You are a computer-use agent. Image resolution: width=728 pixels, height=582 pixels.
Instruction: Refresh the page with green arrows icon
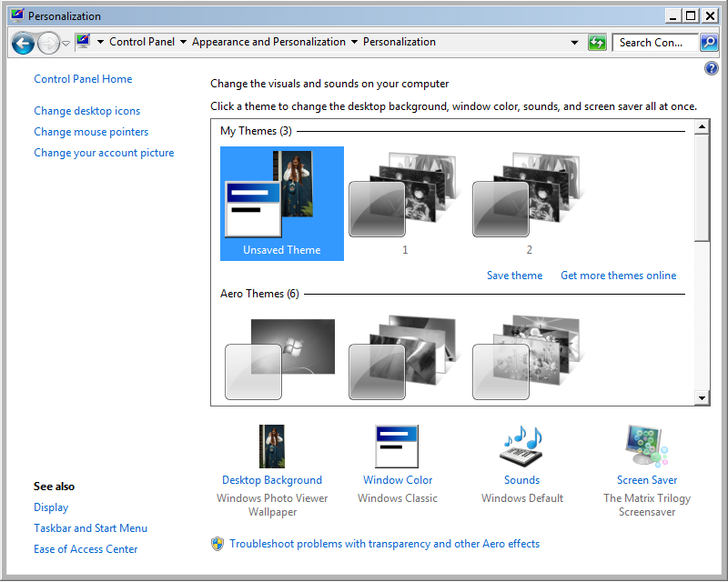(597, 43)
